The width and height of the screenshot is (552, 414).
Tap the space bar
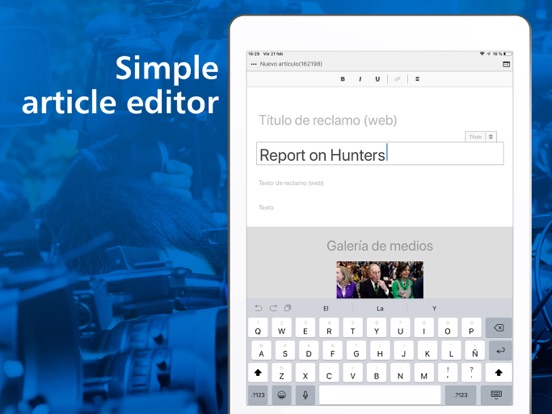pyautogui.click(x=380, y=395)
